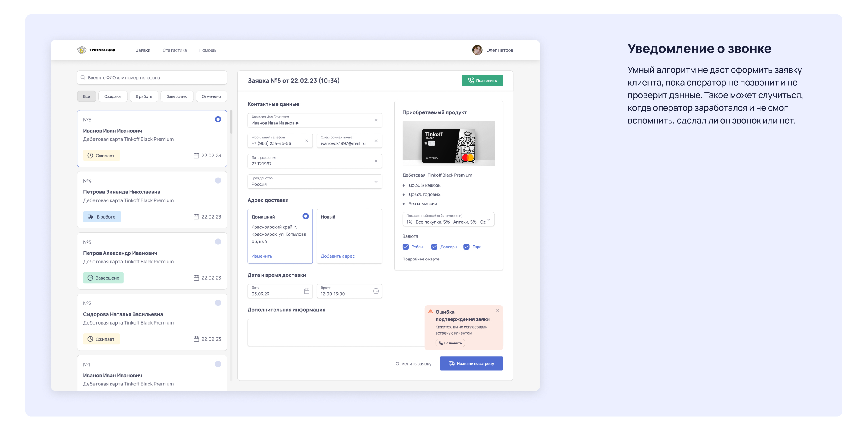This screenshot has height=431, width=868.
Task: Open the delivery time clock picker
Action: click(376, 291)
